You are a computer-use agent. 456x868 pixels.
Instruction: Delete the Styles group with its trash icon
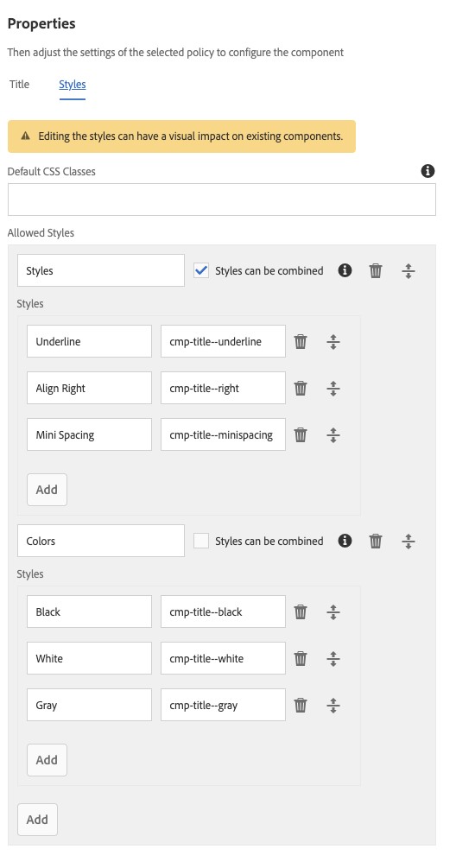point(376,270)
